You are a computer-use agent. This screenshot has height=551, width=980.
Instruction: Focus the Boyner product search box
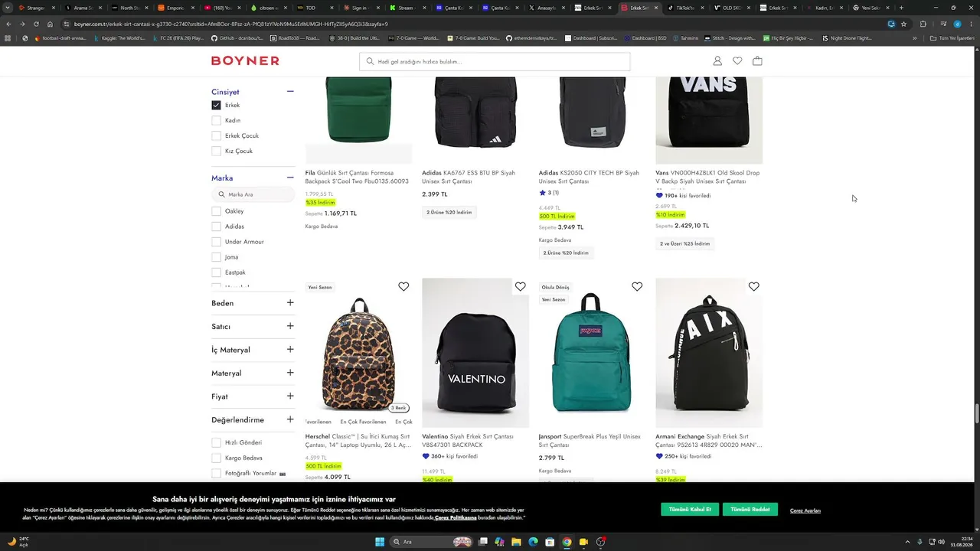coord(495,61)
